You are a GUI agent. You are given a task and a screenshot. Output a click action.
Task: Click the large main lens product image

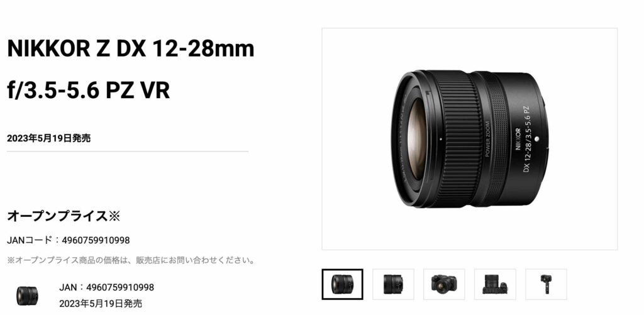[x=469, y=139]
